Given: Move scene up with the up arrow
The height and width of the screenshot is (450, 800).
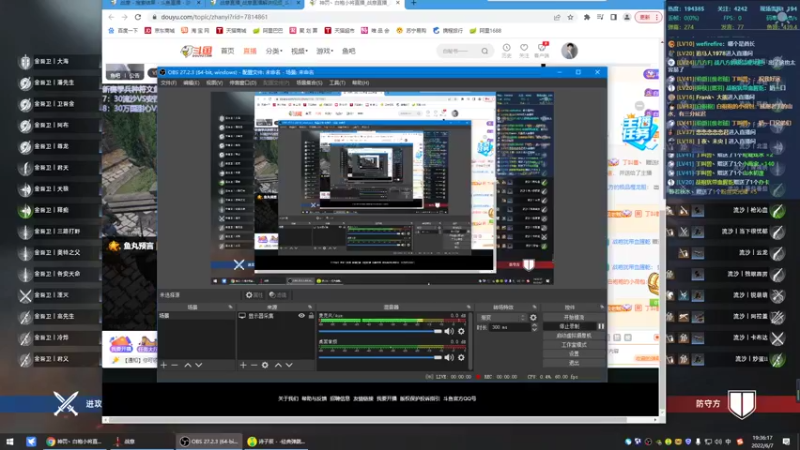Looking at the screenshot, I should tap(188, 365).
